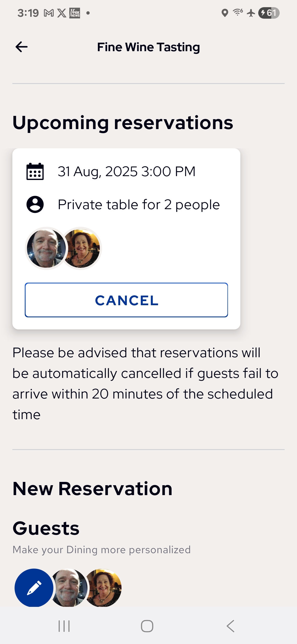Tap the back arrow in the header
Screen dimensions: 297x644
point(21,47)
